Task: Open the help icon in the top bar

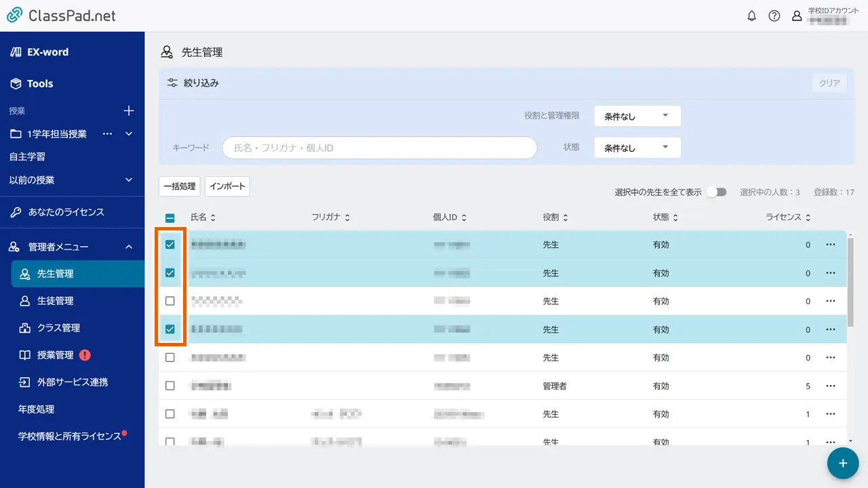Action: (774, 16)
